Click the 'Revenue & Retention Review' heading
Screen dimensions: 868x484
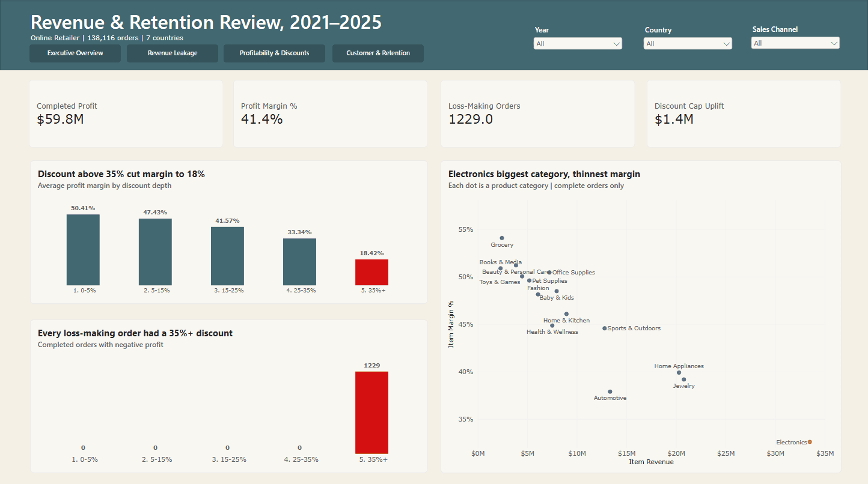click(206, 22)
